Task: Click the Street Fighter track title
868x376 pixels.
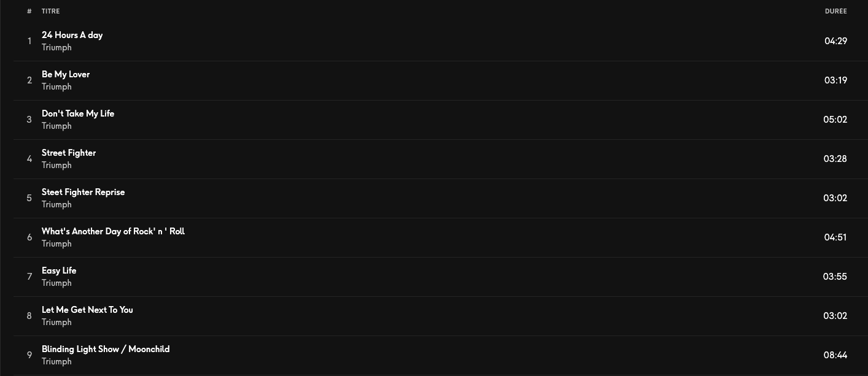Action: coord(69,153)
